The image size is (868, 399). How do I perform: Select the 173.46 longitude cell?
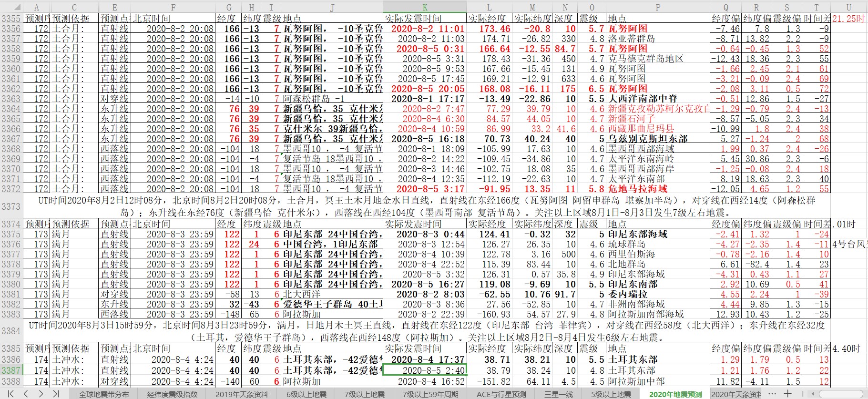tap(489, 29)
